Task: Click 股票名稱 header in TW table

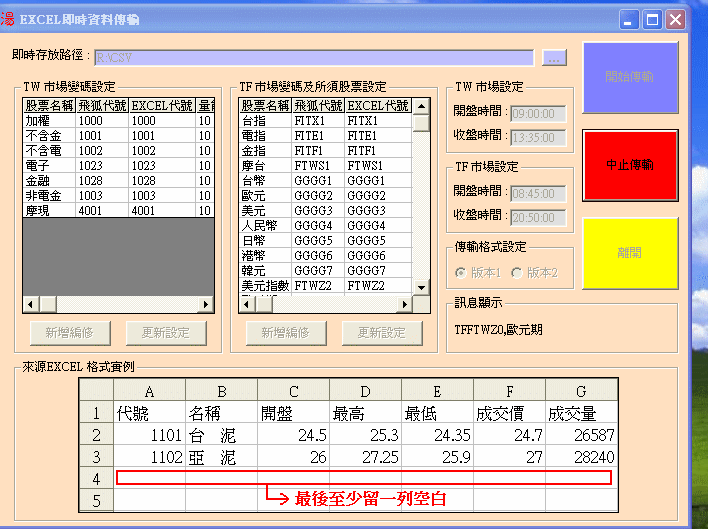Action: [49, 106]
